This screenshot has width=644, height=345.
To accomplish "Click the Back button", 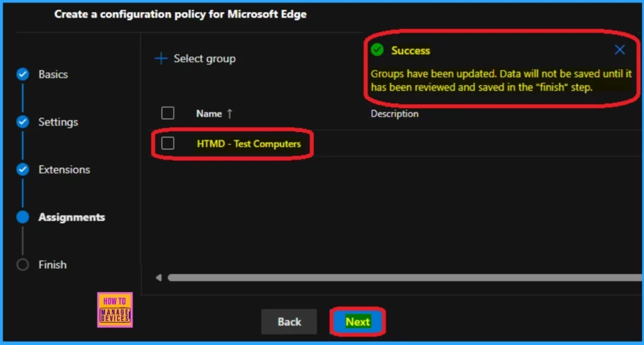I will click(289, 322).
